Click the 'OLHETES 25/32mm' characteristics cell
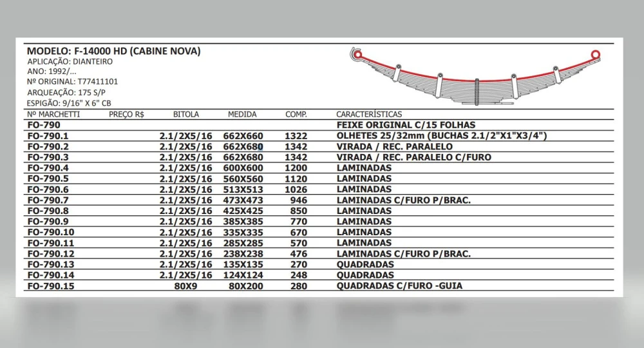644x348 pixels. (x=442, y=136)
